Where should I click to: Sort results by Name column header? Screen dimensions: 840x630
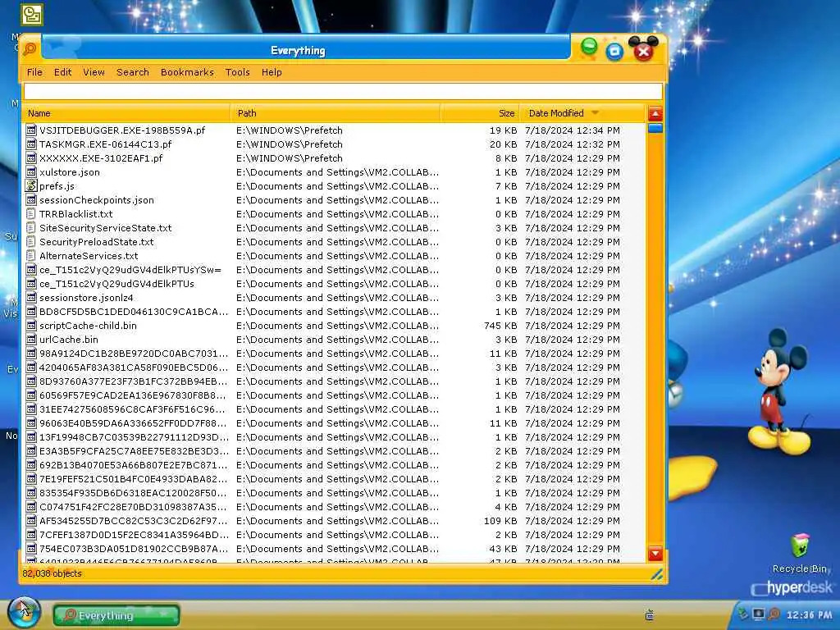126,113
